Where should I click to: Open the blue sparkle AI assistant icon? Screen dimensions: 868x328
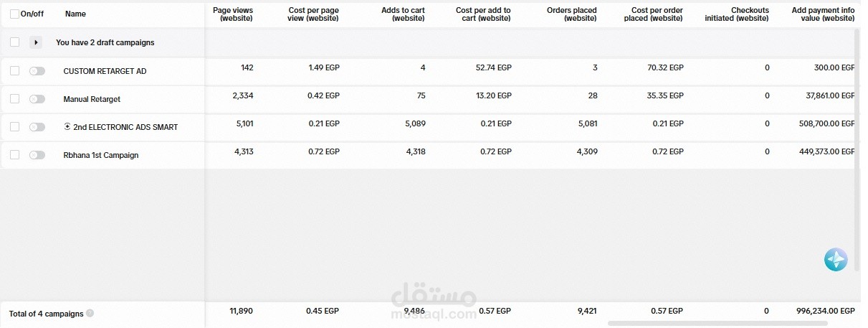tap(836, 260)
